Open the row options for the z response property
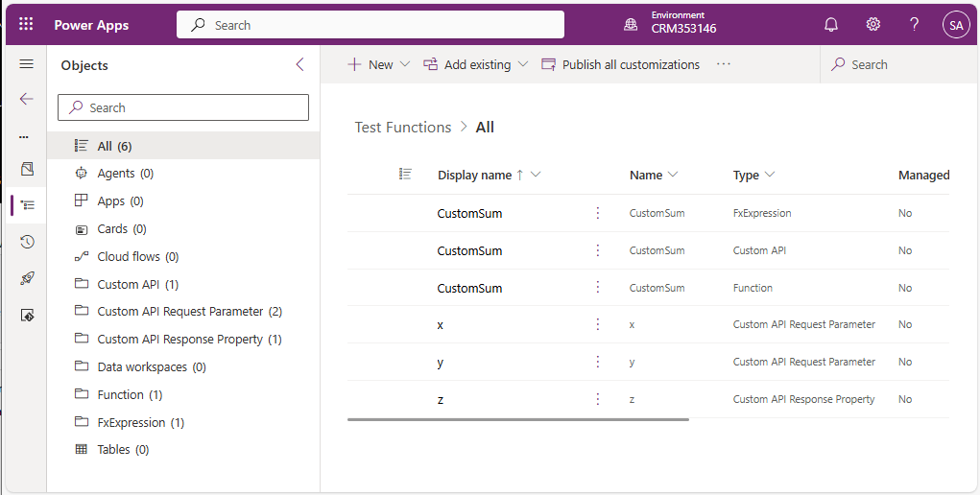This screenshot has width=980, height=495. coord(598,399)
